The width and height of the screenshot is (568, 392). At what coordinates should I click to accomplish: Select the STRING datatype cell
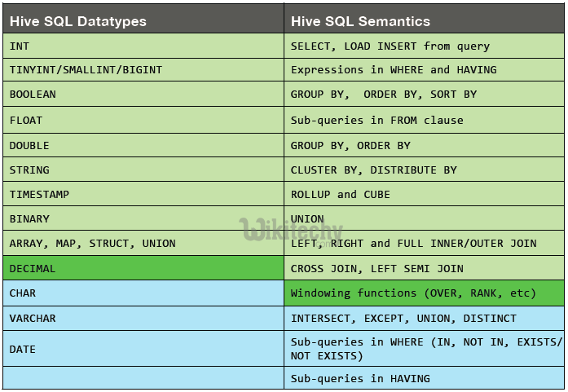(143, 170)
